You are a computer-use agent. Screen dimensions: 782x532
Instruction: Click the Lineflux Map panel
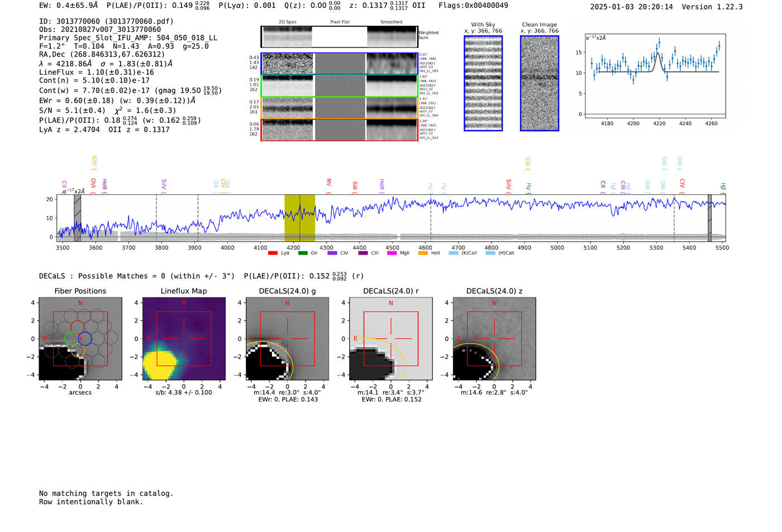coord(184,339)
